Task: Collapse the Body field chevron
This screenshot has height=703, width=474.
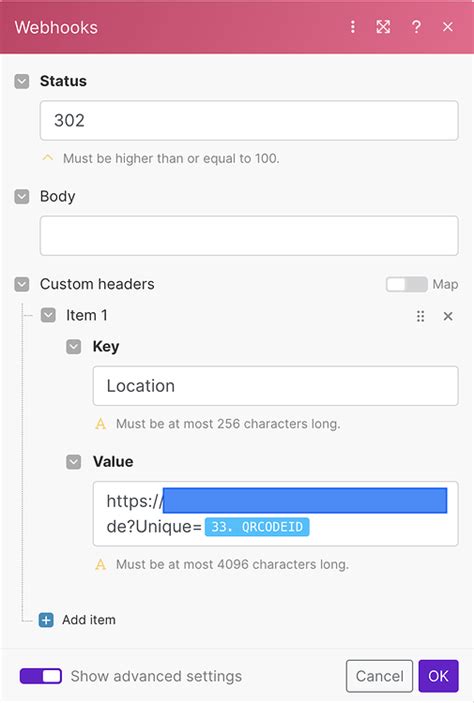Action: [22, 196]
